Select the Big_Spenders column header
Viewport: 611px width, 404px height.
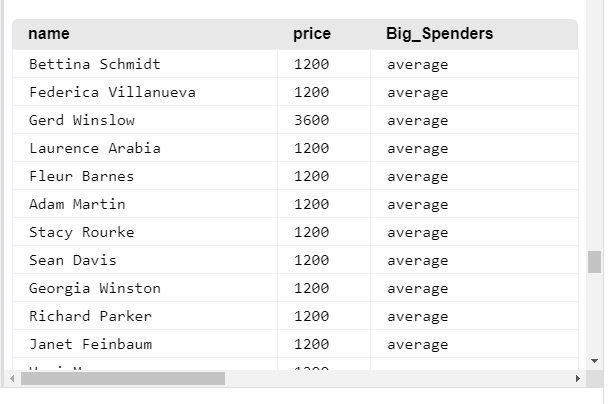tap(440, 34)
